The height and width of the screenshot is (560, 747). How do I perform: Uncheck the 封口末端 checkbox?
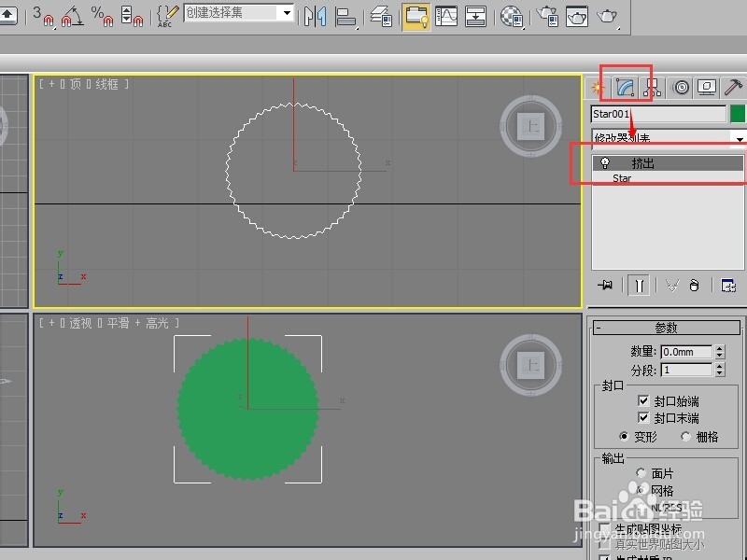pos(643,417)
